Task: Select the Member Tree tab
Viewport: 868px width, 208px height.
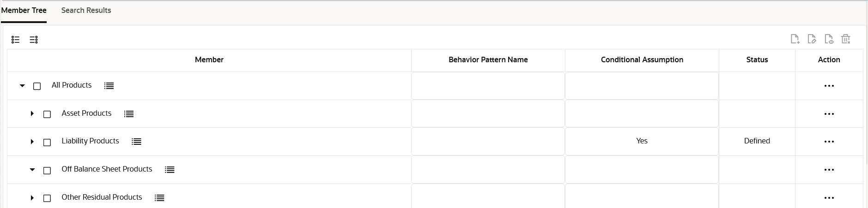Action: [24, 10]
